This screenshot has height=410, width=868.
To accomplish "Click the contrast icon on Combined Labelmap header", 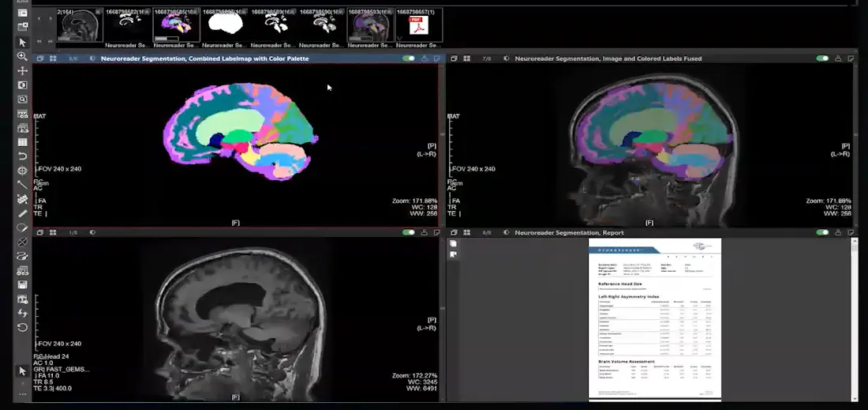I will coord(92,58).
